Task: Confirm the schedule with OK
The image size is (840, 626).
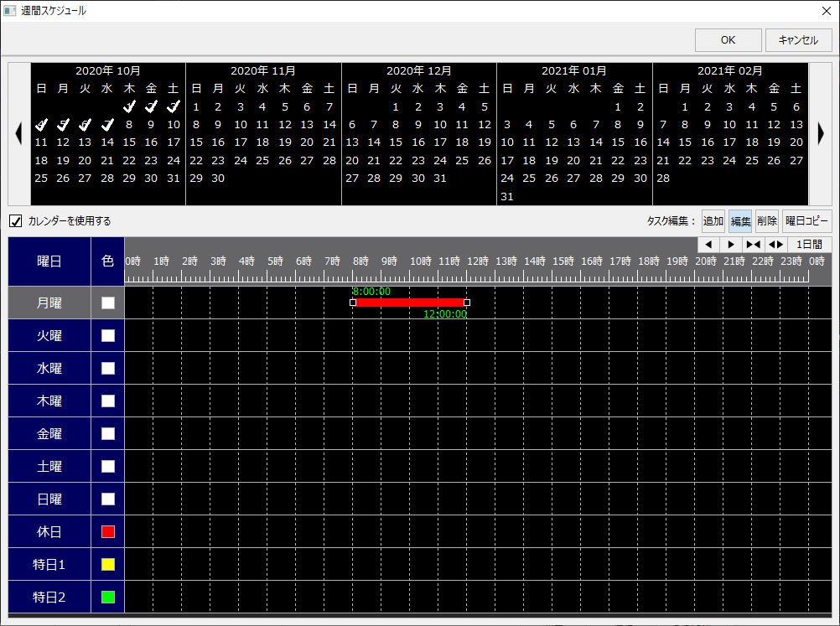Action: [728, 40]
